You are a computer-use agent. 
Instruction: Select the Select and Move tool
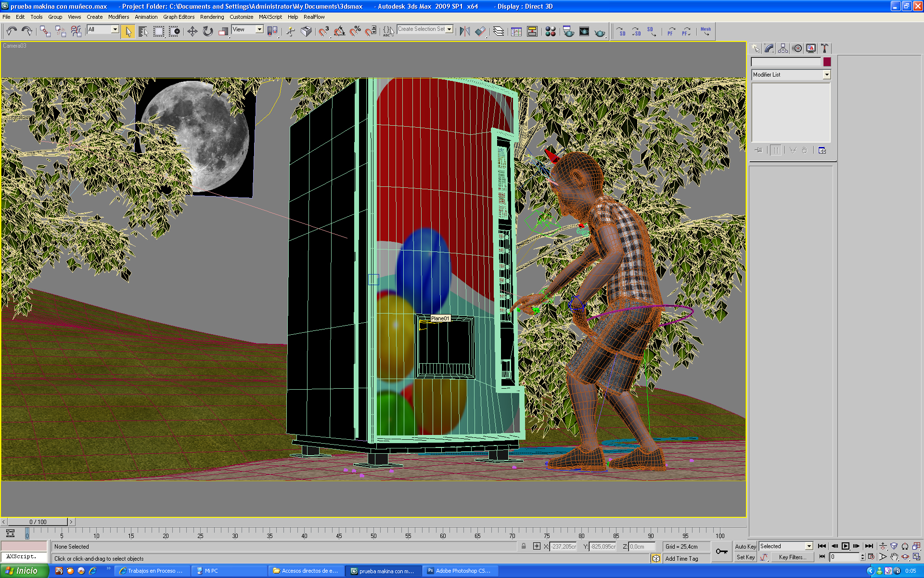coord(192,32)
